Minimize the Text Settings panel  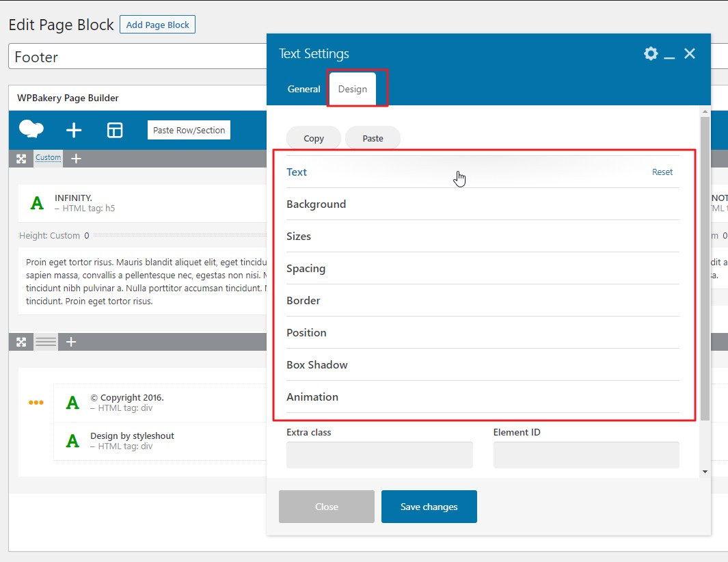pos(669,57)
